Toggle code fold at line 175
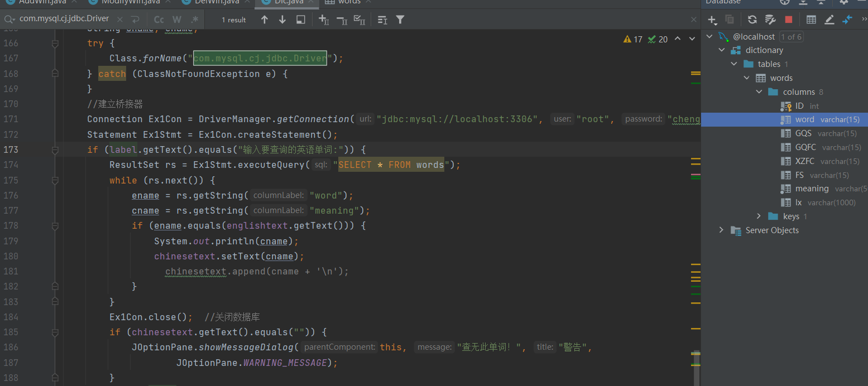Image resolution: width=868 pixels, height=386 pixels. pyautogui.click(x=55, y=180)
